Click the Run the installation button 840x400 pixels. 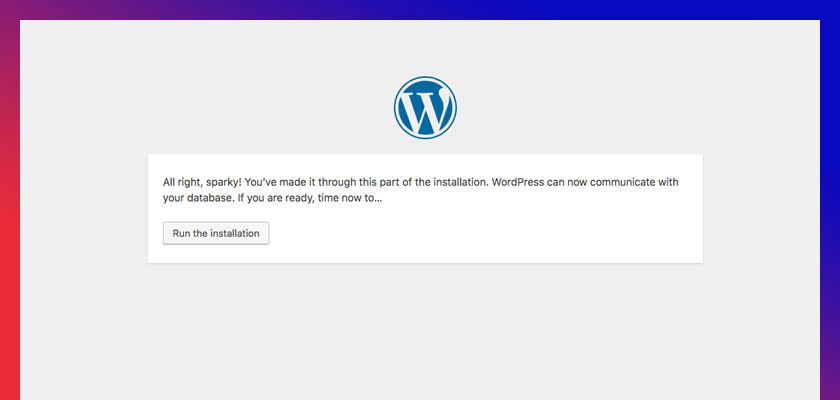click(x=216, y=233)
